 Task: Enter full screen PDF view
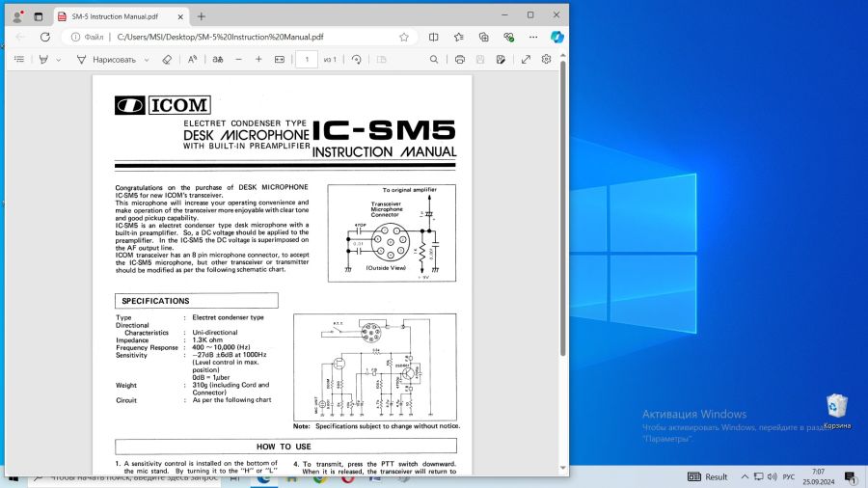click(x=526, y=59)
